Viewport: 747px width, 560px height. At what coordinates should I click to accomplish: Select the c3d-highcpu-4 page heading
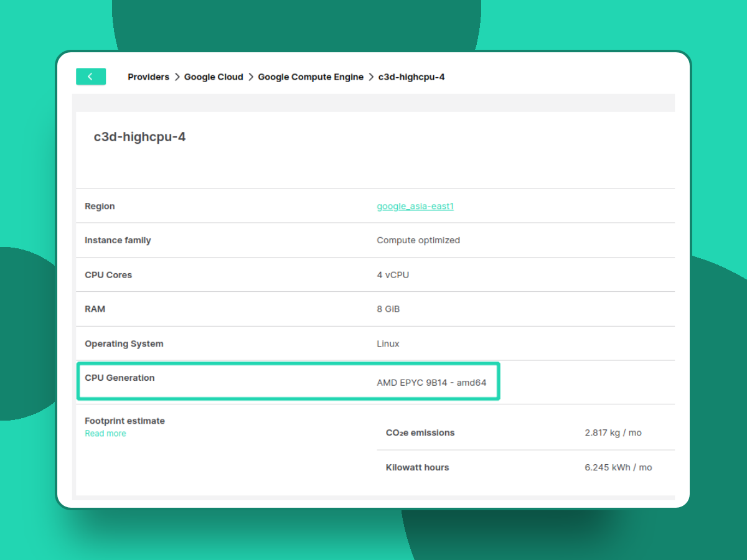(139, 137)
